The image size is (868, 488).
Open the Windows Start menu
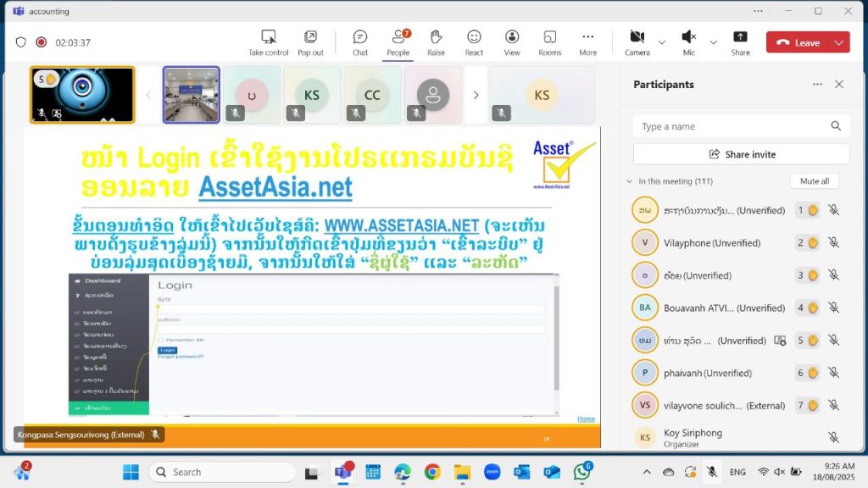(131, 472)
